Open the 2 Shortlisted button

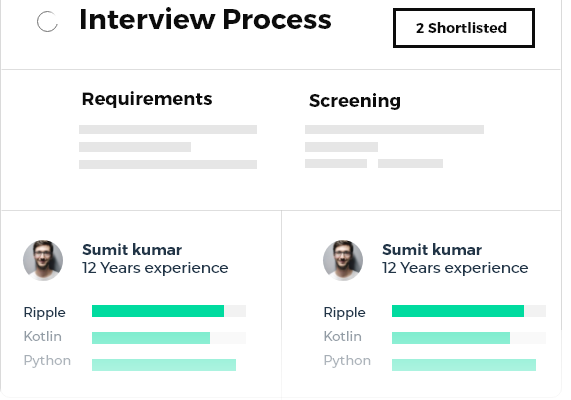click(464, 28)
